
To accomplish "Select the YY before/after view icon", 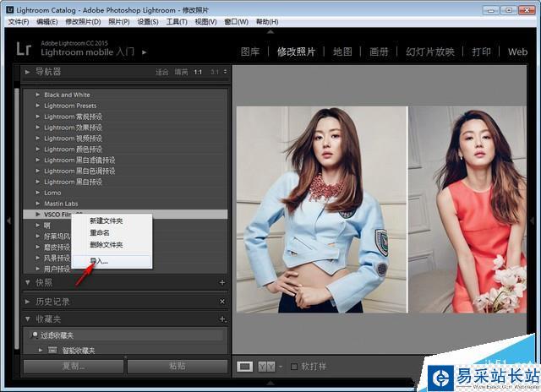I will (x=267, y=367).
